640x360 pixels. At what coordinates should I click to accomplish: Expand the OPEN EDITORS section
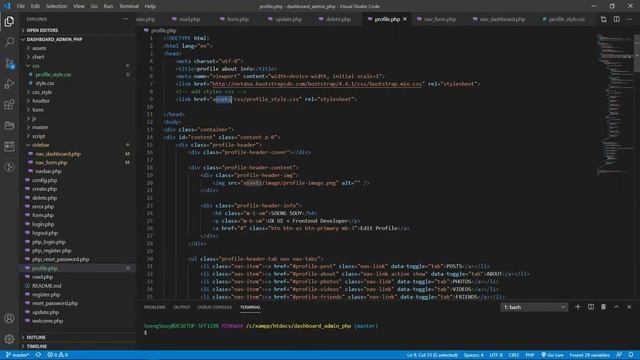(x=42, y=30)
